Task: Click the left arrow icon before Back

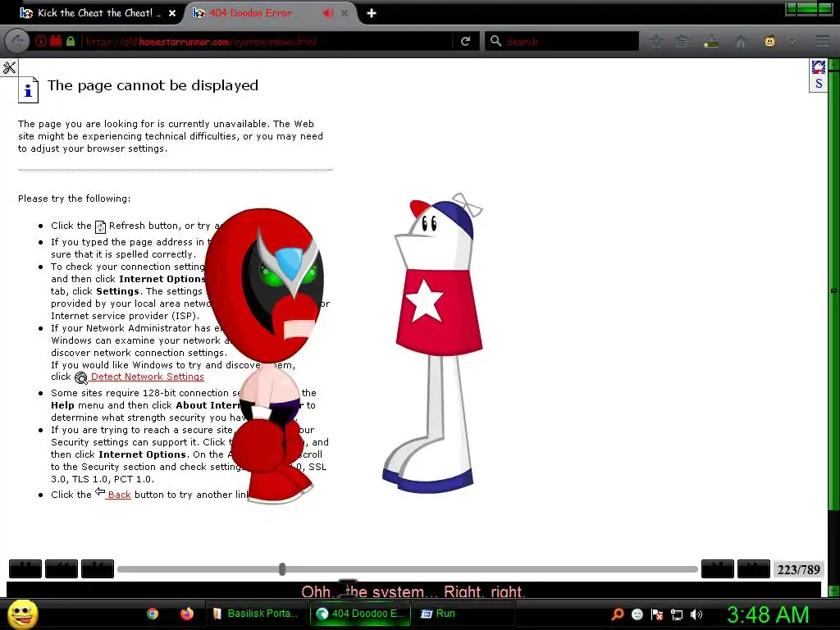Action: (x=100, y=491)
